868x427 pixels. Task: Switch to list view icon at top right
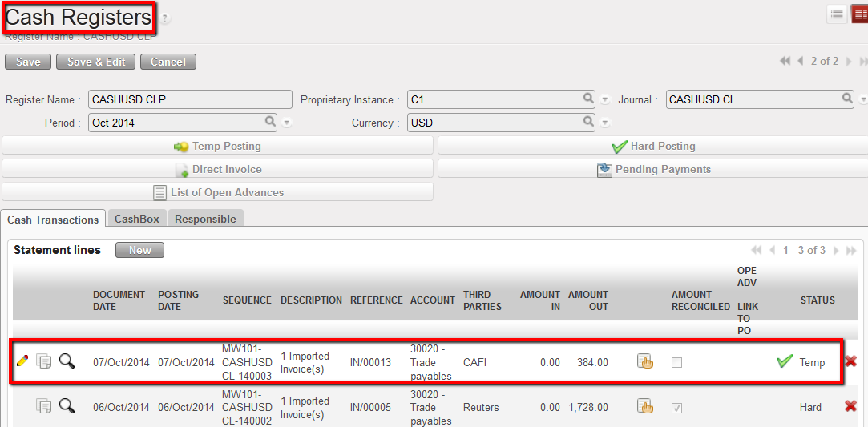tap(837, 14)
